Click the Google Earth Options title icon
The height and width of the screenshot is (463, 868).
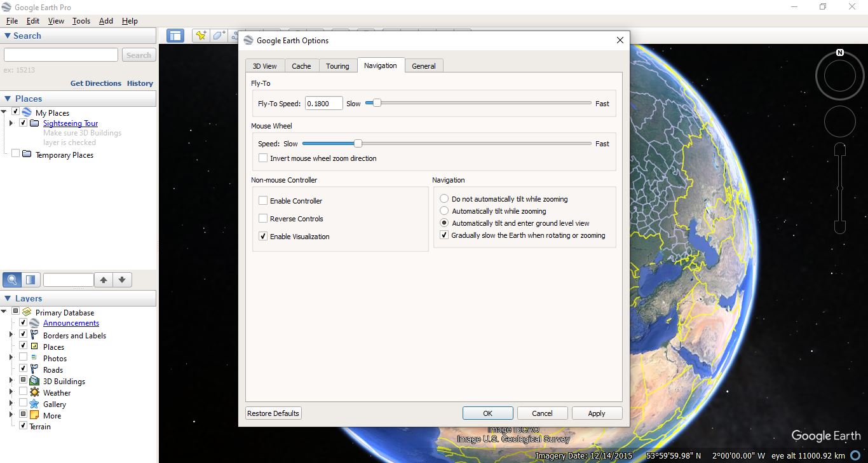click(248, 40)
